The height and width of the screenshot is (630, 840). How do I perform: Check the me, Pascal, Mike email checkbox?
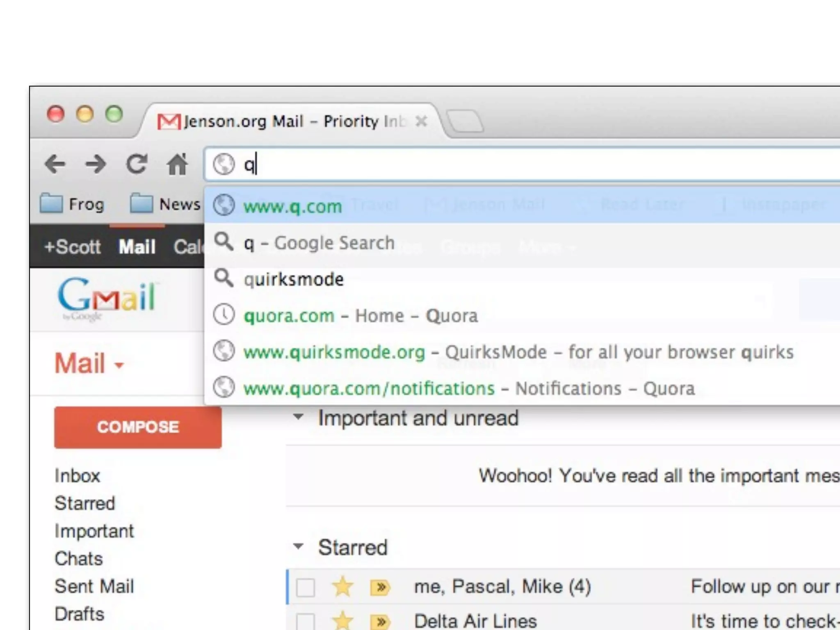click(x=306, y=587)
